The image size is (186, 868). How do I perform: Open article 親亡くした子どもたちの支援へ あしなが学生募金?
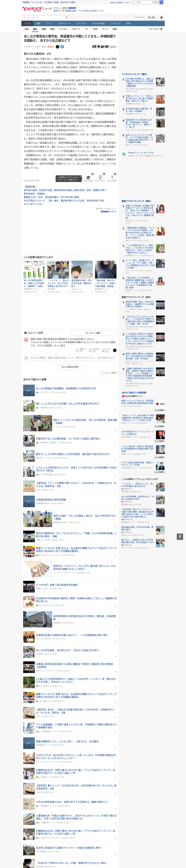pyautogui.click(x=68, y=404)
